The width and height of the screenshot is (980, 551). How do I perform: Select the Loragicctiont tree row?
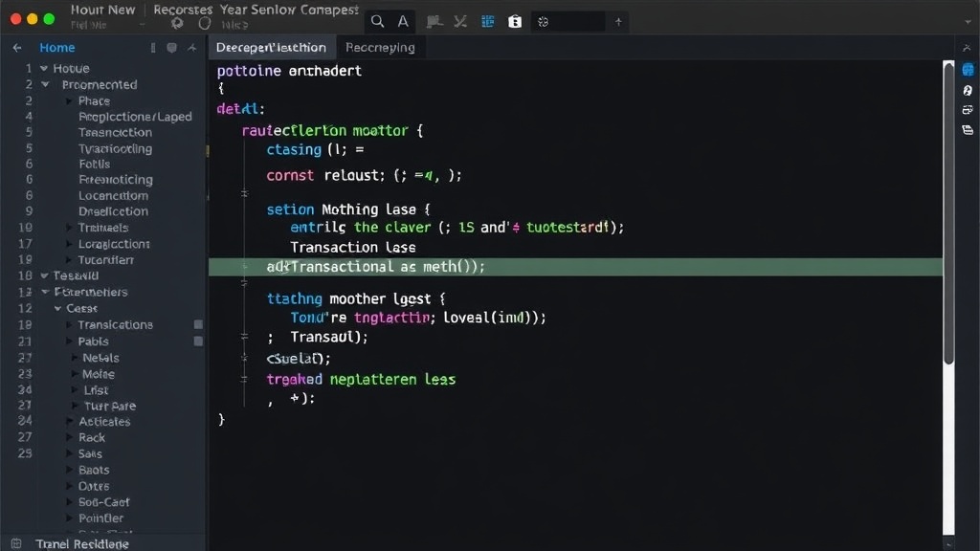point(114,244)
